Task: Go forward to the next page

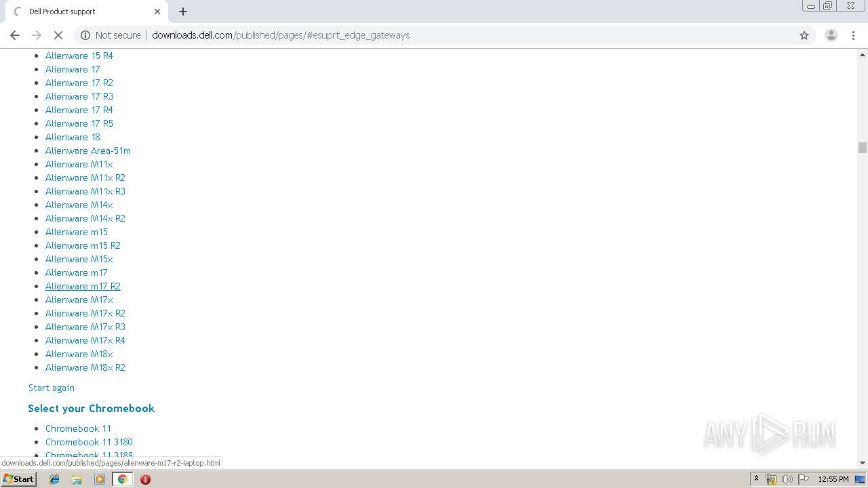Action: [x=37, y=35]
